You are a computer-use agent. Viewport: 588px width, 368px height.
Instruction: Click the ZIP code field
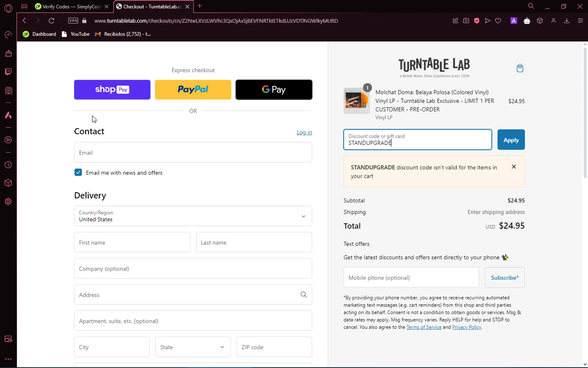pos(274,347)
